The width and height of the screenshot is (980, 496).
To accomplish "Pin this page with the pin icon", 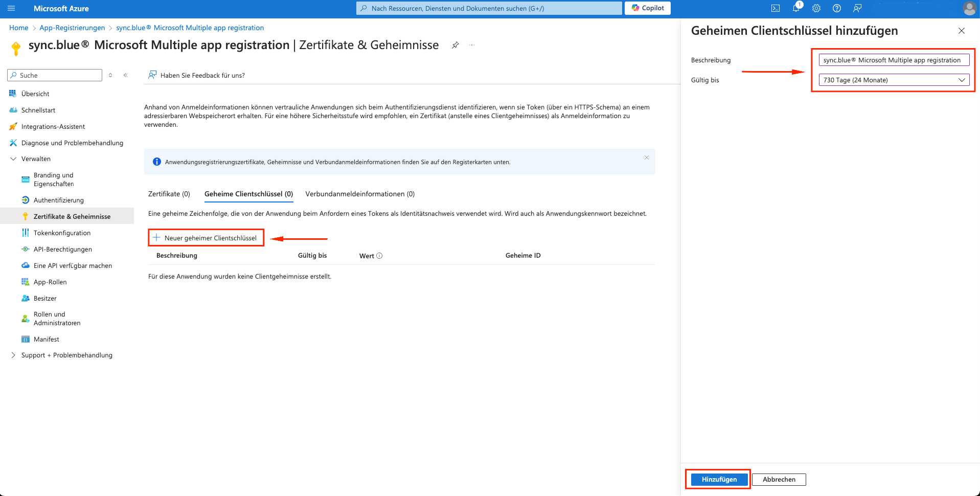I will [455, 45].
